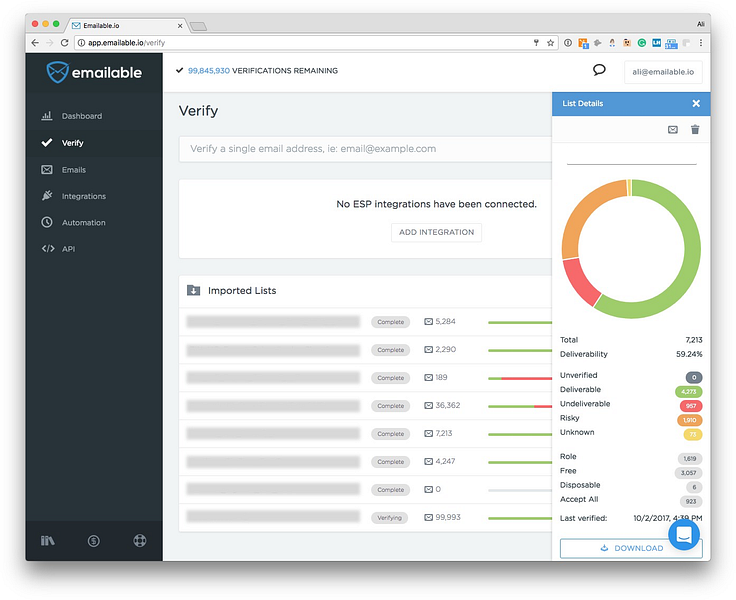Image resolution: width=736 pixels, height=600 pixels.
Task: Go back with the browser back arrow
Action: pos(35,43)
